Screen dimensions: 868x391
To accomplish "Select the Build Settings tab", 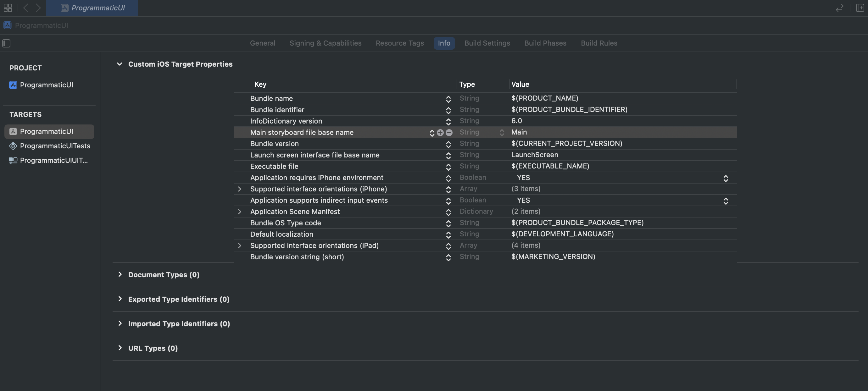I will 487,43.
